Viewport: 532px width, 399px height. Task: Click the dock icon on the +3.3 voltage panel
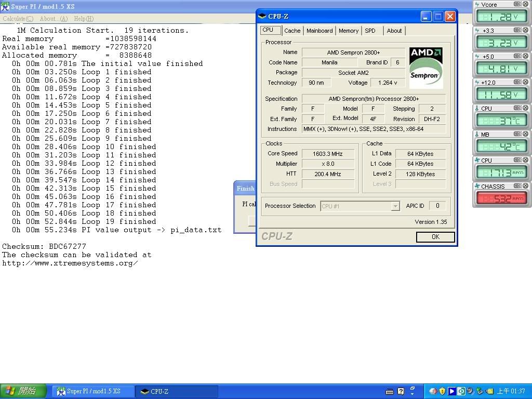coord(517,30)
